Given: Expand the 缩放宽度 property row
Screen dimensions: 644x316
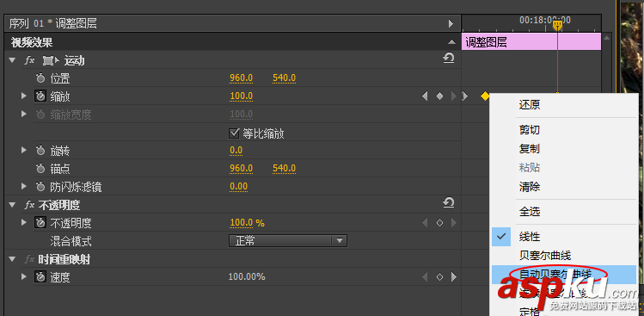Looking at the screenshot, I should [x=24, y=114].
